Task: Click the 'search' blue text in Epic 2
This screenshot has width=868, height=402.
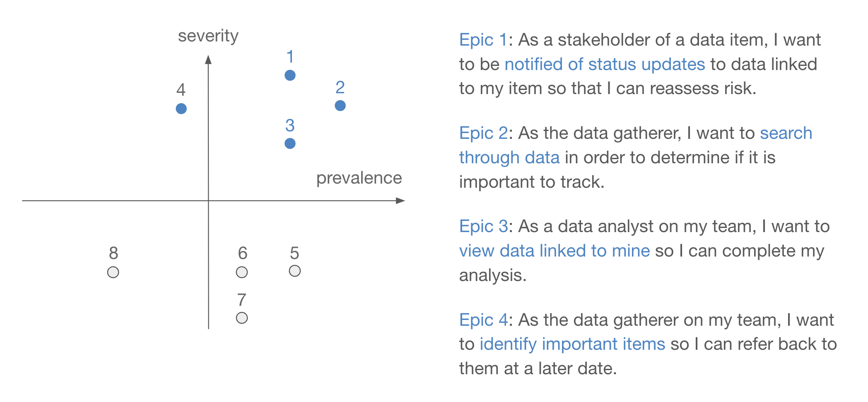Action: click(786, 133)
